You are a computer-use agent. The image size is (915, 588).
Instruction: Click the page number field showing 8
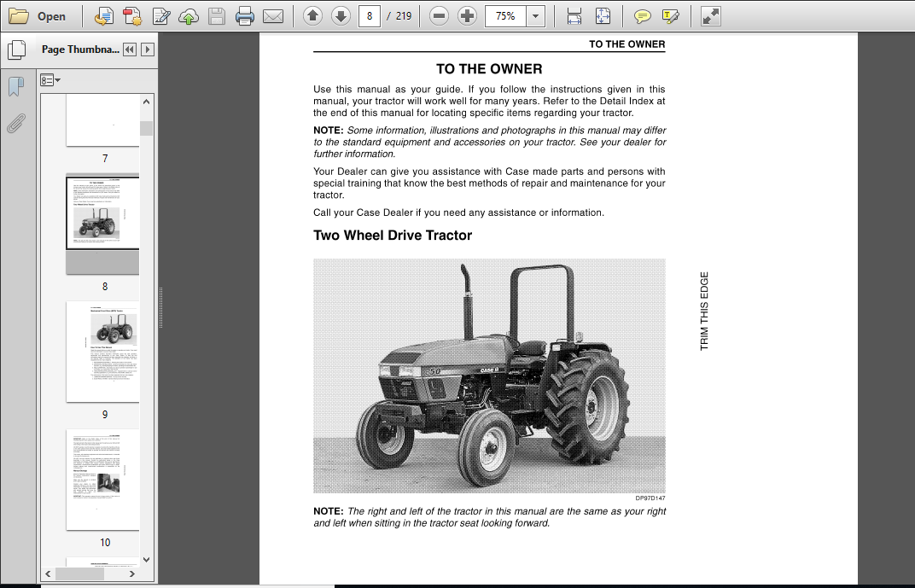pyautogui.click(x=370, y=16)
